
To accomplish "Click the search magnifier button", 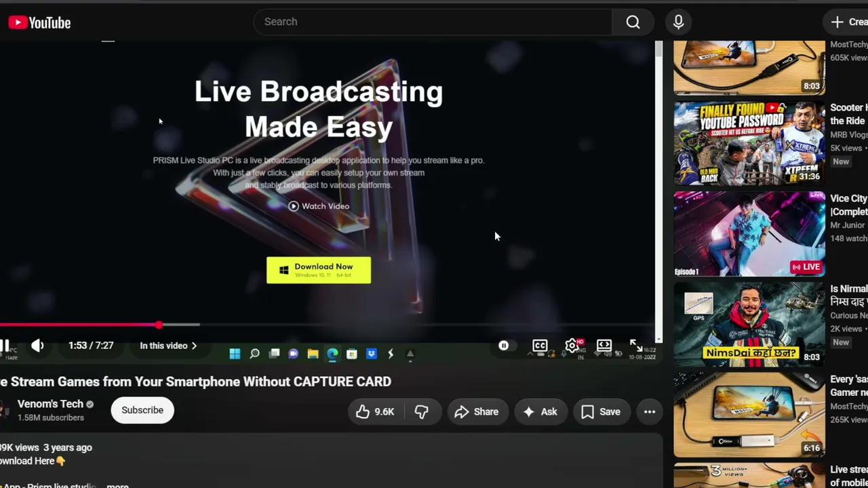I will [633, 22].
